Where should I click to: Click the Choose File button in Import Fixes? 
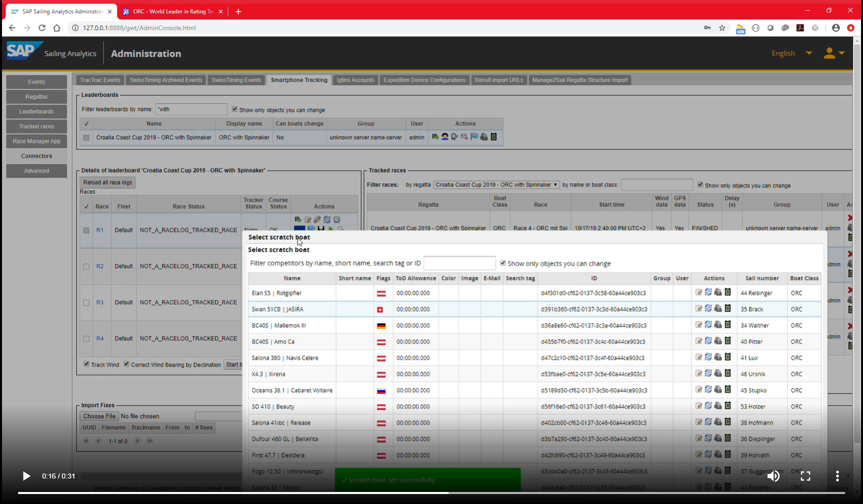pyautogui.click(x=99, y=416)
